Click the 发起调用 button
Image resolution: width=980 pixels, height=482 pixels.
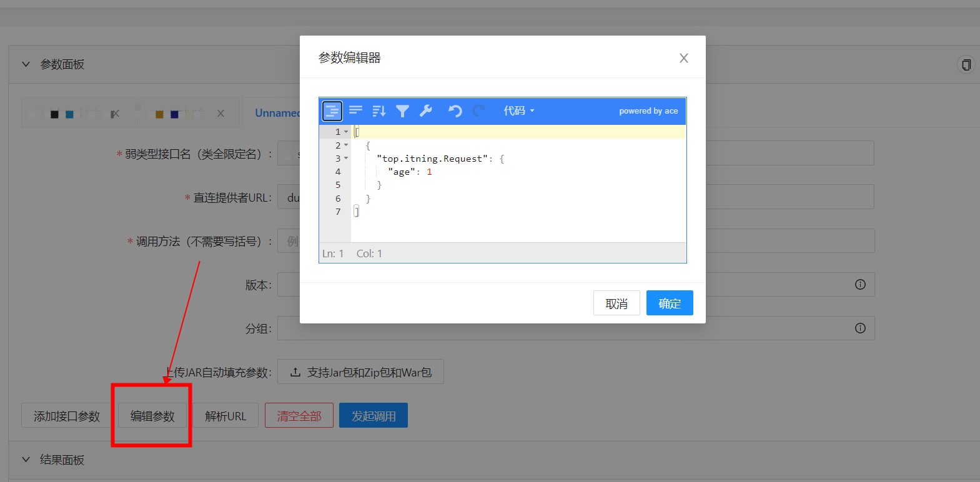374,416
